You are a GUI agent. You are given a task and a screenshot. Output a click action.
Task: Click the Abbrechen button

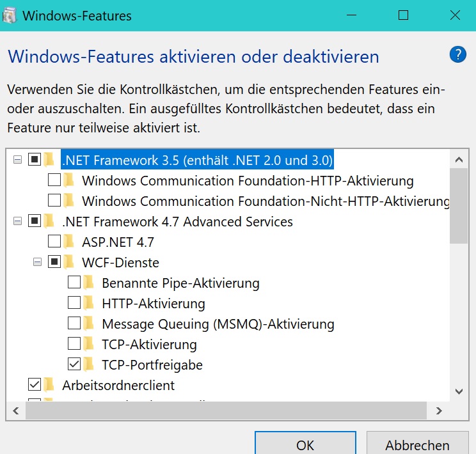click(417, 443)
